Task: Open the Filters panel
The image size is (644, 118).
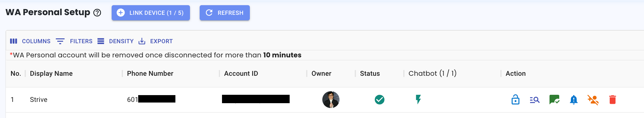Action: point(74,41)
